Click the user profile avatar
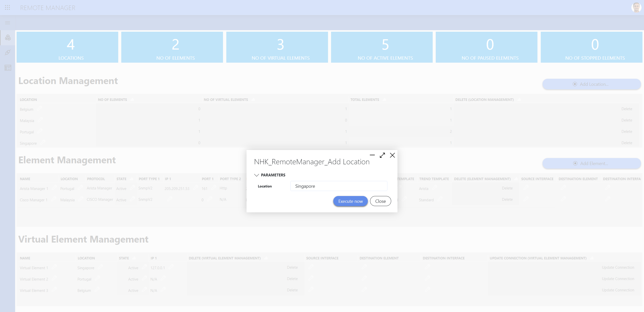644x312 pixels. pyautogui.click(x=636, y=8)
